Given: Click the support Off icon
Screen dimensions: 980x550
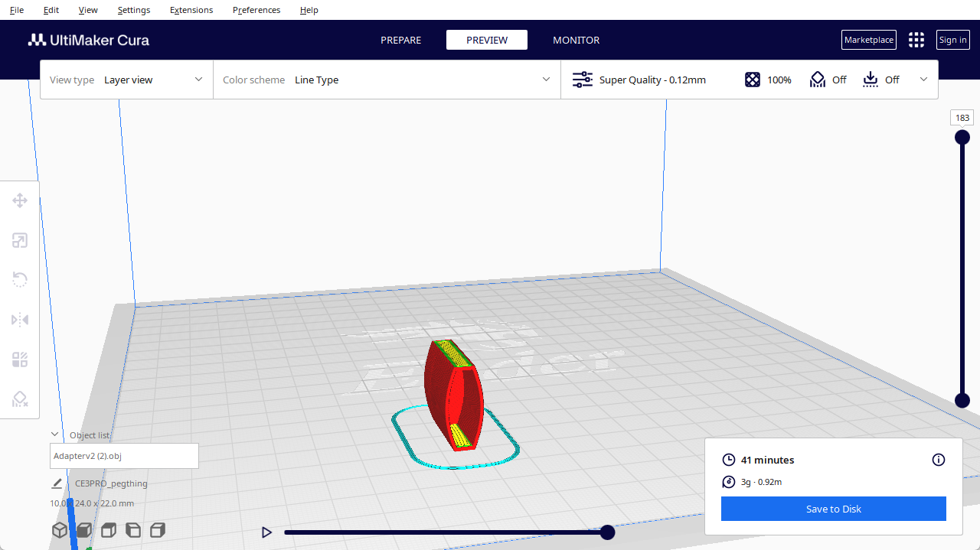Looking at the screenshot, I should point(818,80).
